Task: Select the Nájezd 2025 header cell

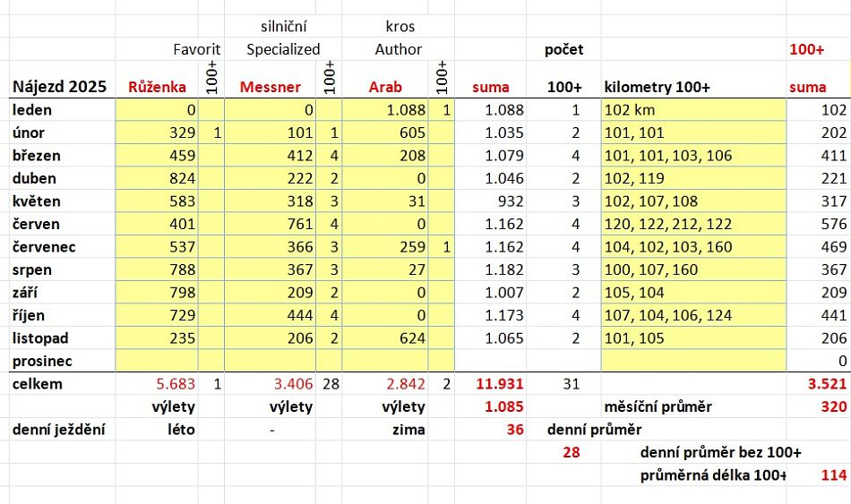Action: tap(59, 87)
